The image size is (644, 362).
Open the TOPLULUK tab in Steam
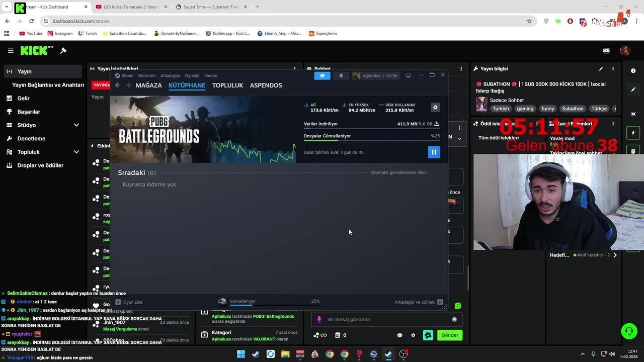tap(227, 85)
